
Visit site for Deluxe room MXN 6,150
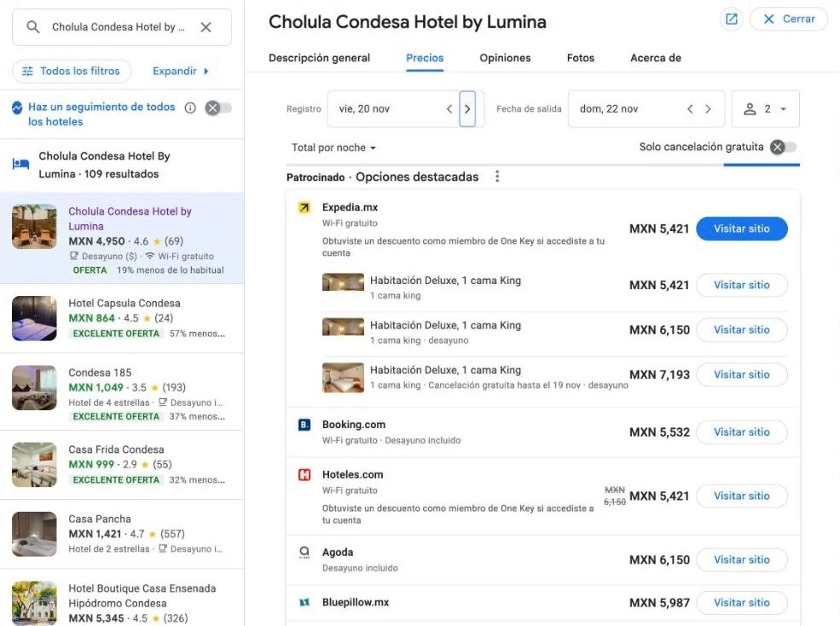coord(741,329)
